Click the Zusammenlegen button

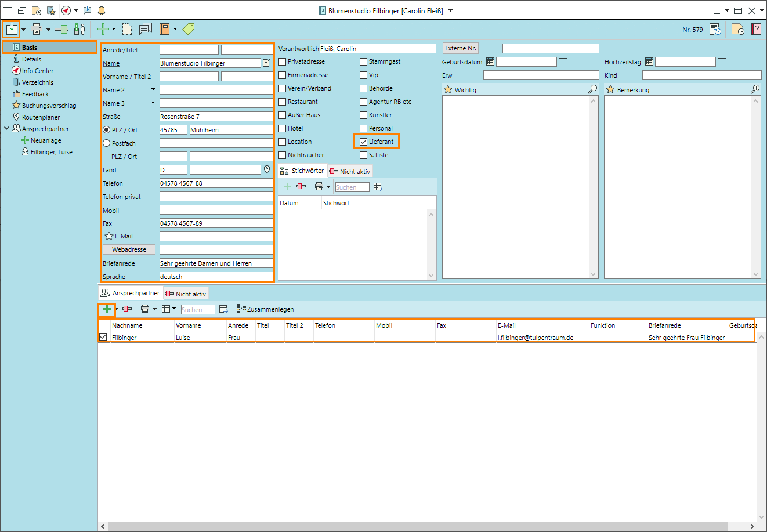click(x=266, y=309)
